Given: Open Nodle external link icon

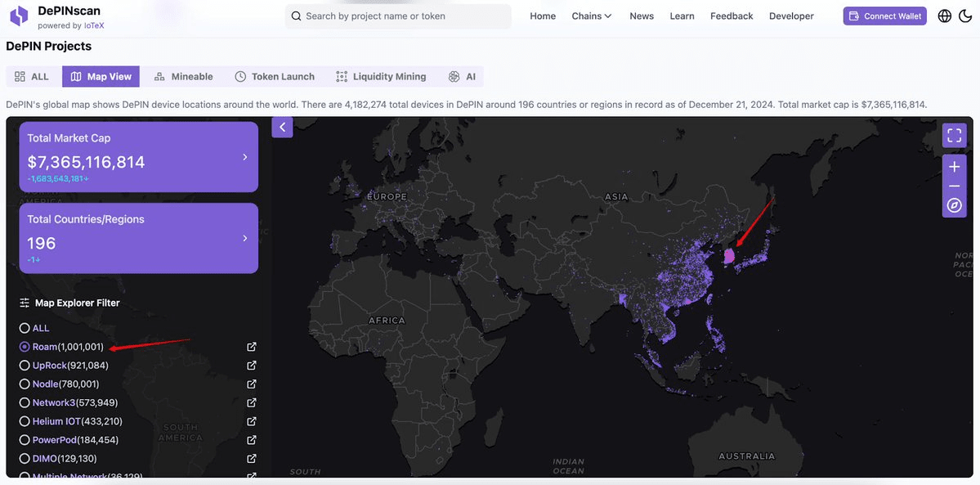Looking at the screenshot, I should [252, 384].
